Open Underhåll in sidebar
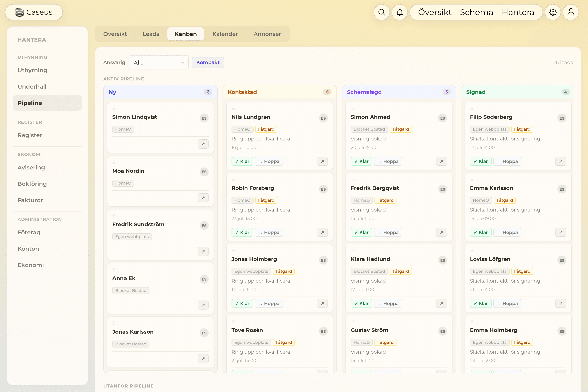Screen dimensions: 588x392 tap(47, 87)
